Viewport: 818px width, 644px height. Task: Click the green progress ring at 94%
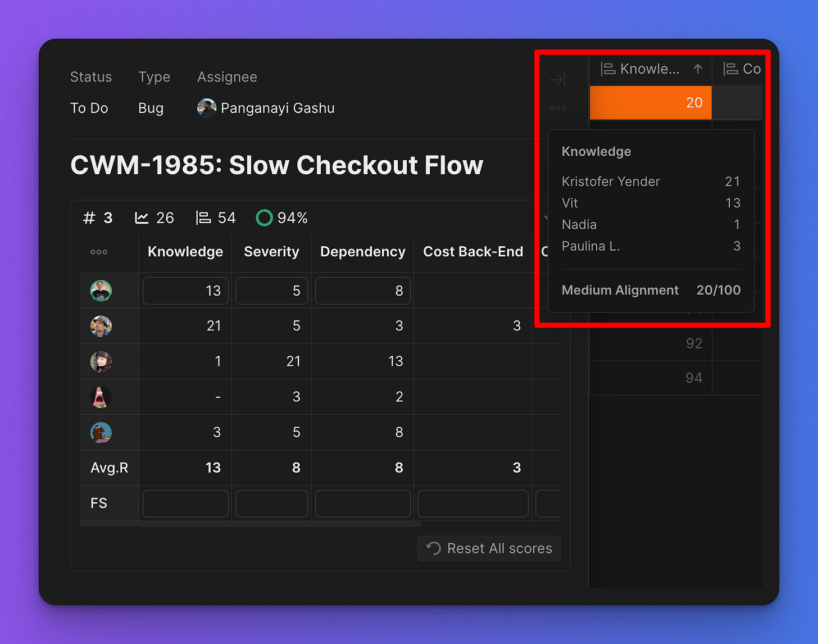264,218
